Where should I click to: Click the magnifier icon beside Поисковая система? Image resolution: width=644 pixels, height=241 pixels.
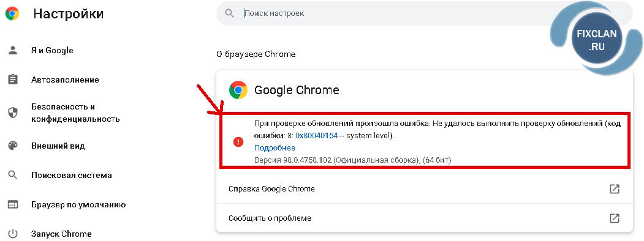click(x=13, y=175)
